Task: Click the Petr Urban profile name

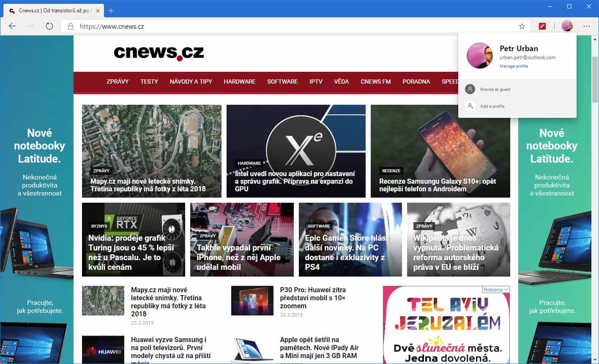Action: point(519,48)
